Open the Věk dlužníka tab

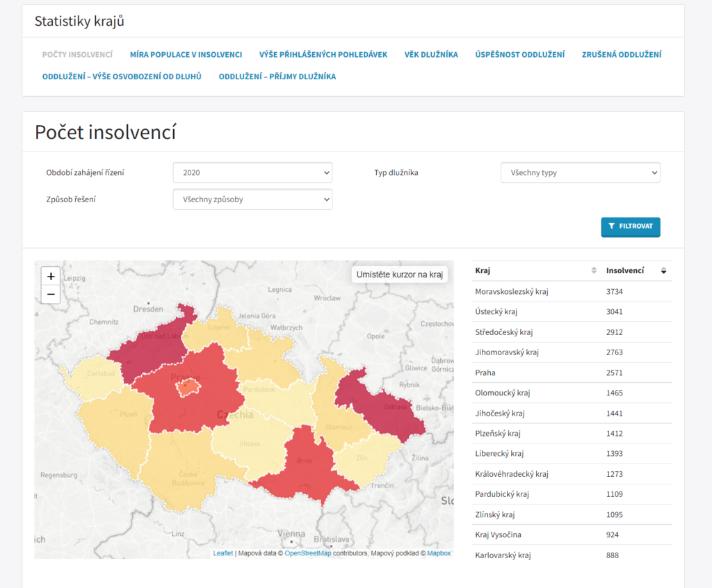point(431,54)
